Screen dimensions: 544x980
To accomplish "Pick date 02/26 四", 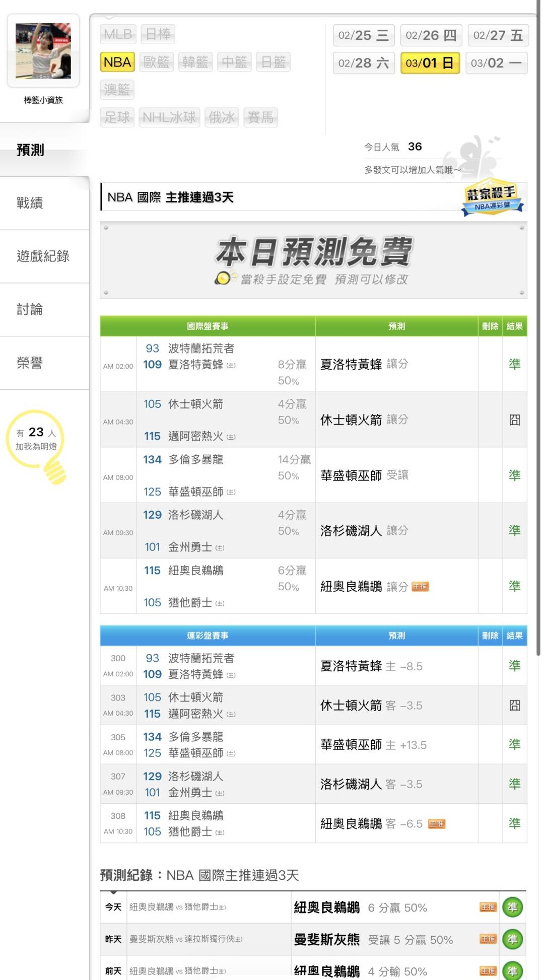I will coord(431,35).
